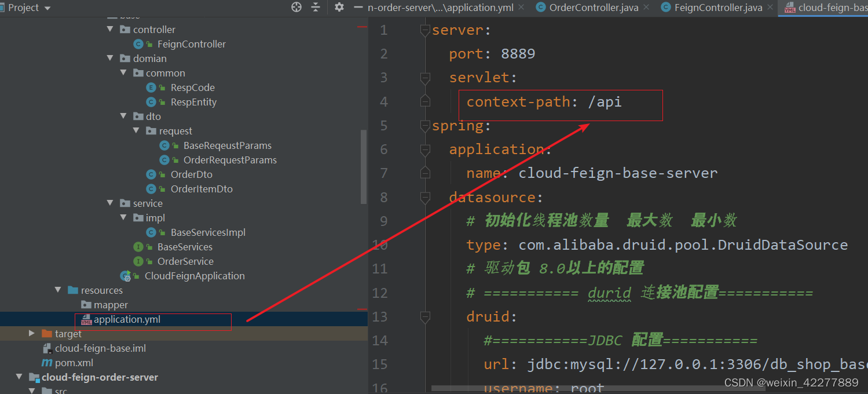Screen dimensions: 868x394
Task: Select the RespCode enum file
Action: click(193, 87)
